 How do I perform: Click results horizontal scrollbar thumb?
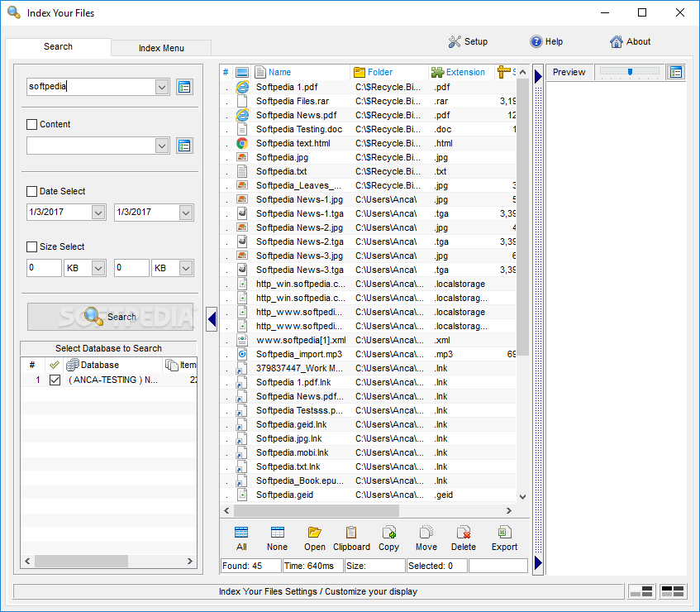point(317,510)
